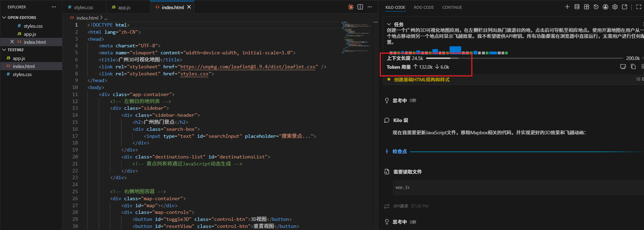
Task: Click the editor minimap preview
Action: coord(356,38)
